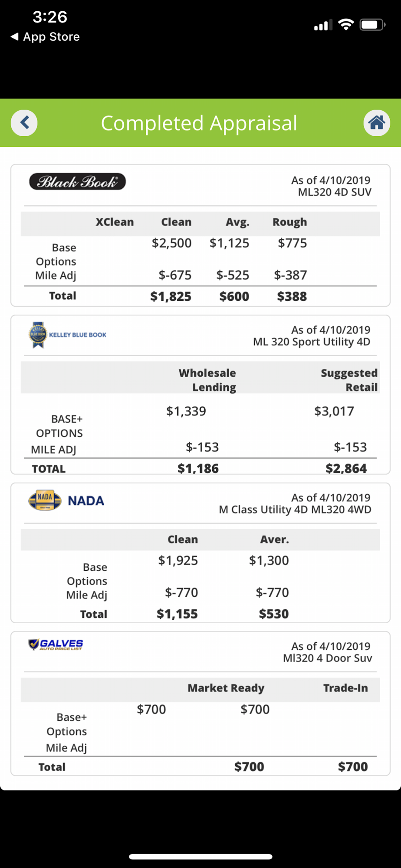Tap the back arrow button
The height and width of the screenshot is (868, 401).
[x=24, y=123]
